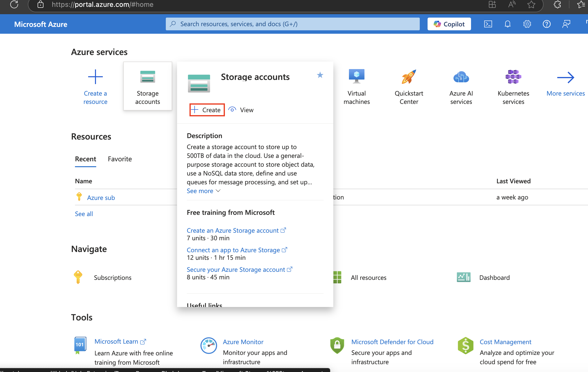Open Microsoft Defender for Cloud link

[392, 342]
